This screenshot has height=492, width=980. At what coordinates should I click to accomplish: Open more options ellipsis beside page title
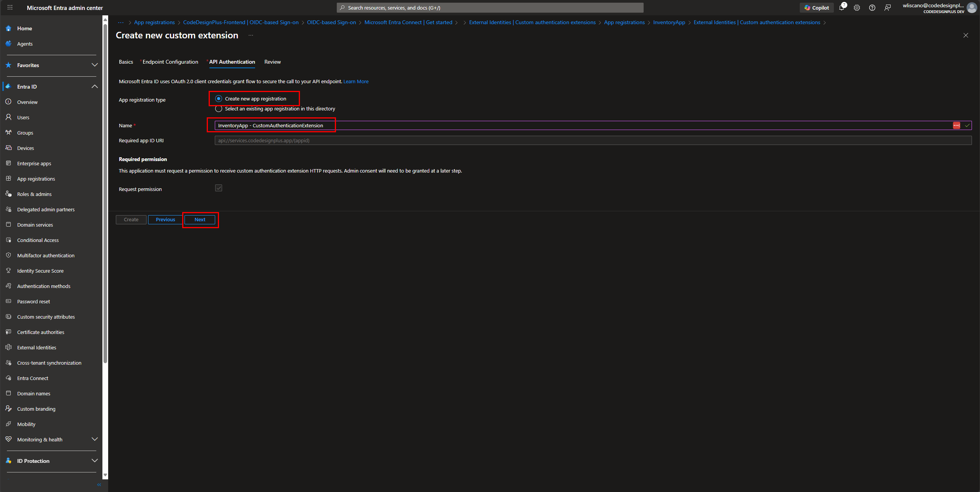(251, 35)
